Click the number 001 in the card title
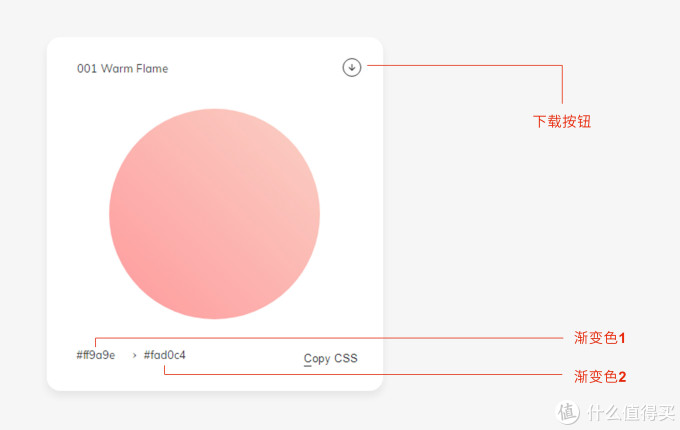The height and width of the screenshot is (430, 680). [87, 69]
